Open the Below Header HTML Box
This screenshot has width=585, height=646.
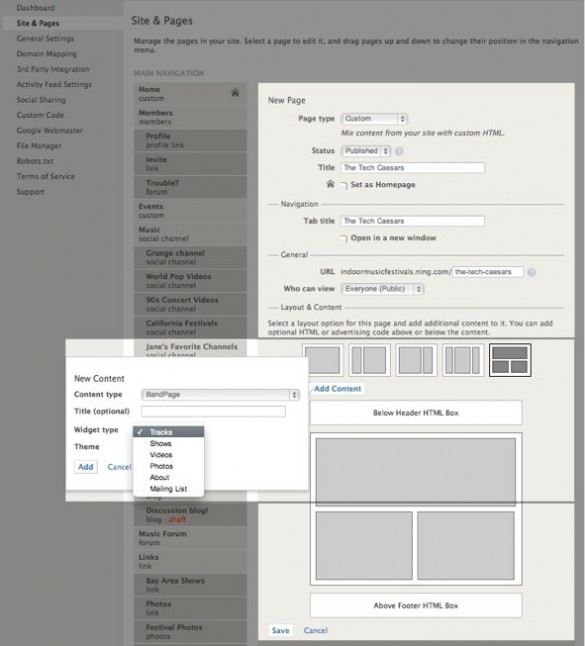[x=416, y=413]
